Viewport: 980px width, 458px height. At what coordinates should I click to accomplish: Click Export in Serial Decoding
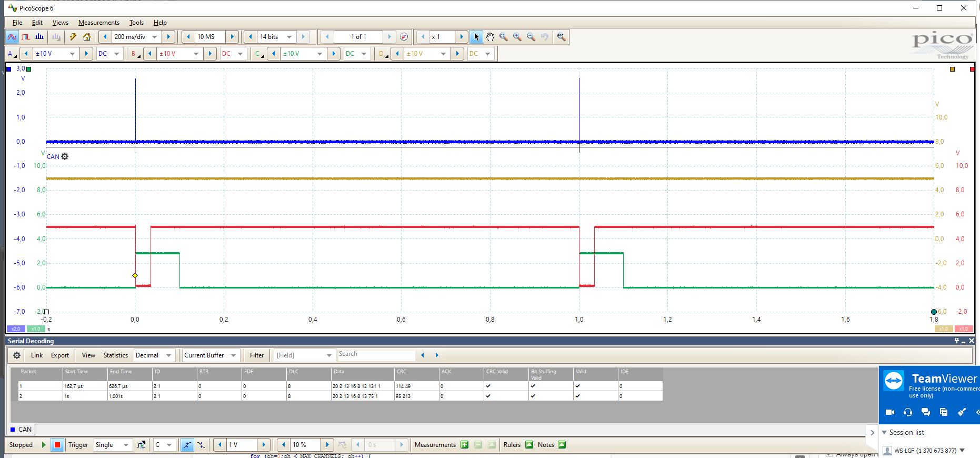coord(60,355)
